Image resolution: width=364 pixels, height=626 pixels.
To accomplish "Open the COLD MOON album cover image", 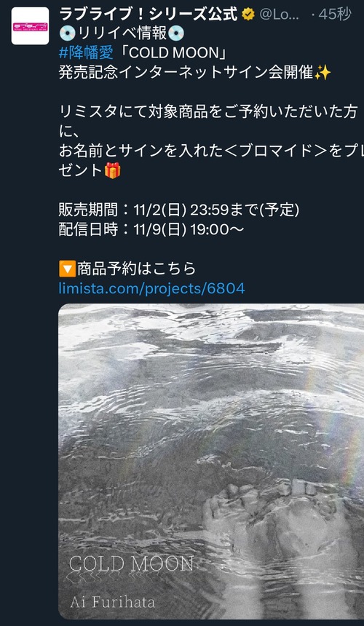I will tap(211, 461).
